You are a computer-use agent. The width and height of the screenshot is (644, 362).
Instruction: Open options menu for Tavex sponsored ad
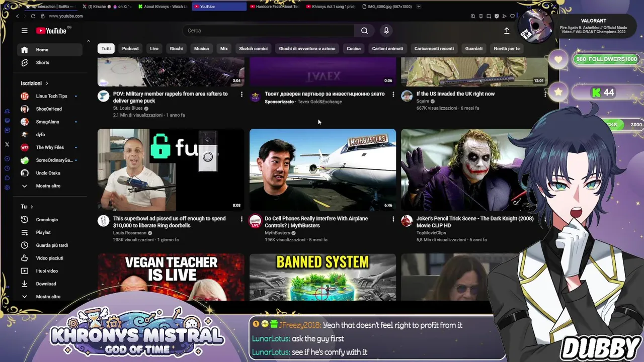(x=393, y=95)
